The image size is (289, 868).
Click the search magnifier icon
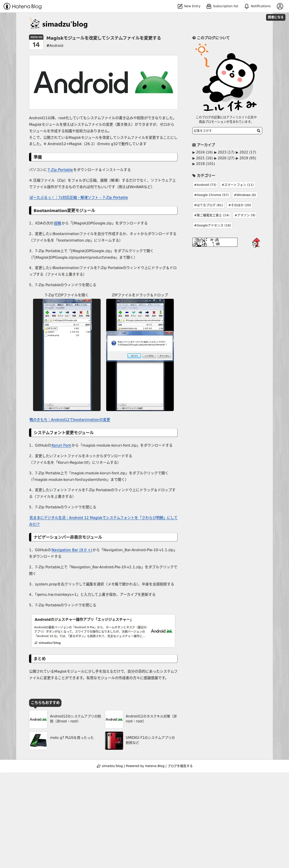click(x=259, y=131)
